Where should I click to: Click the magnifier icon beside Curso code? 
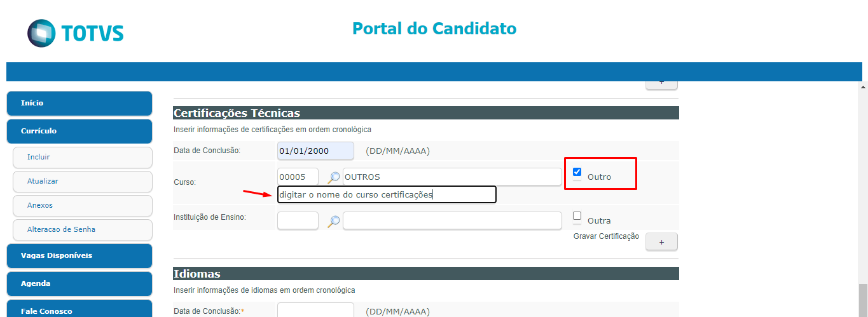[x=334, y=177]
